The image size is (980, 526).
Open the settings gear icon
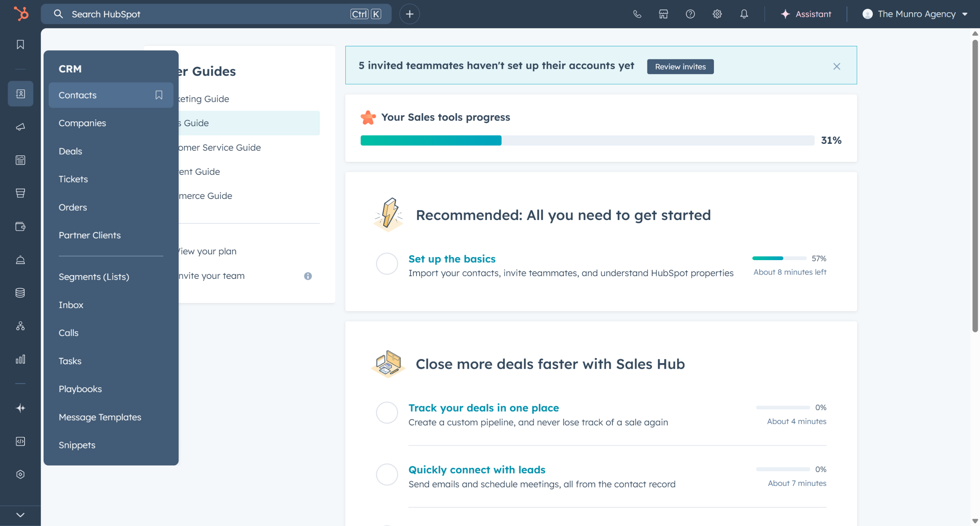717,14
